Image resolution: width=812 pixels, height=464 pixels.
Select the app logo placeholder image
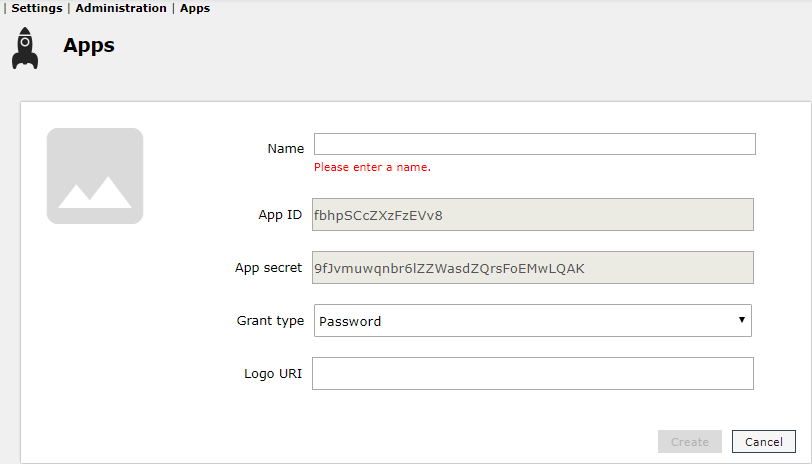coord(95,176)
